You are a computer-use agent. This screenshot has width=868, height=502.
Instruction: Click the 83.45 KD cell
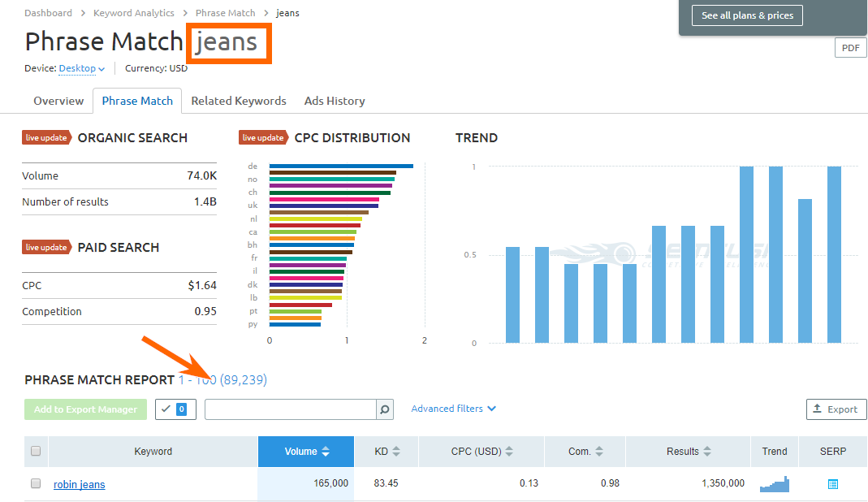pos(386,483)
